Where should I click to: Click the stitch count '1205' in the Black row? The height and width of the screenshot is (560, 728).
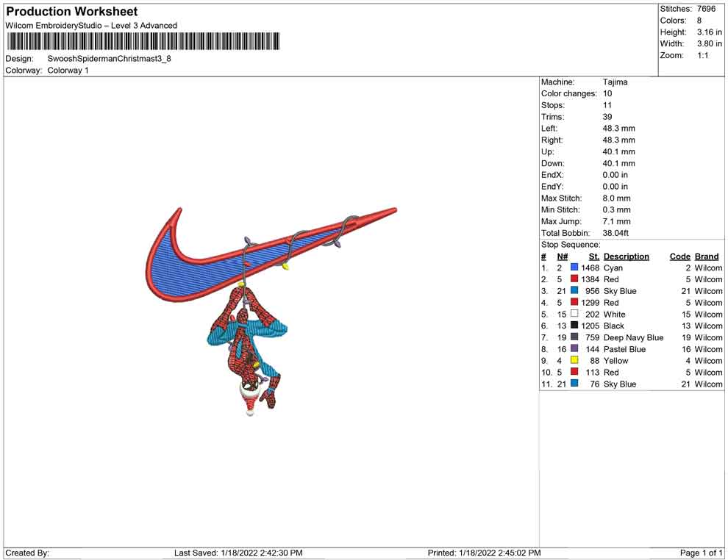590,326
